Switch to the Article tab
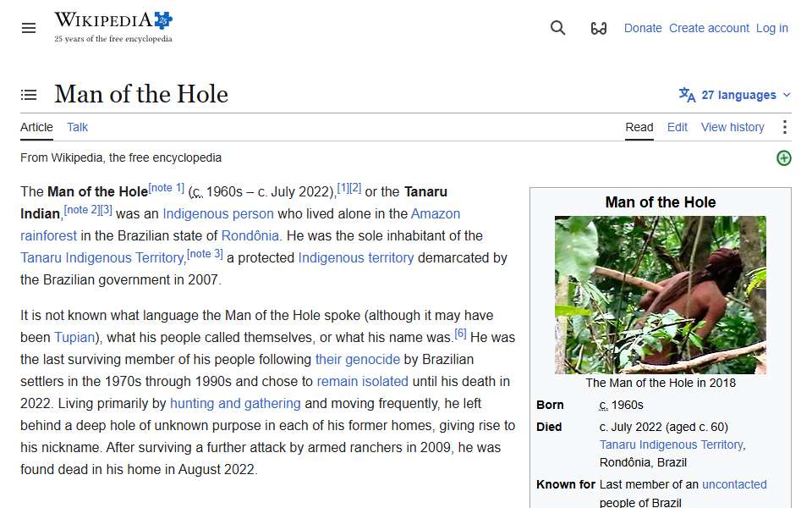 click(x=36, y=128)
